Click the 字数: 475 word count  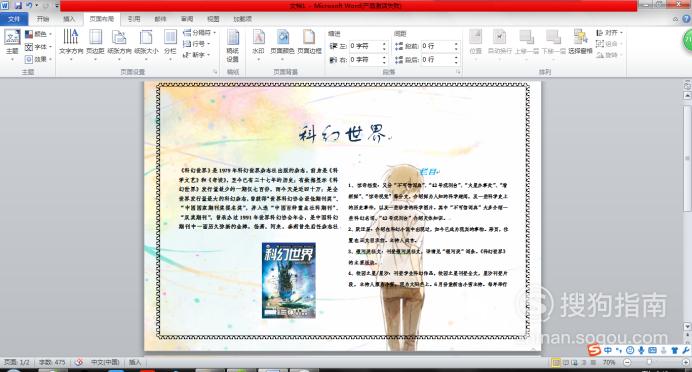[x=52, y=362]
